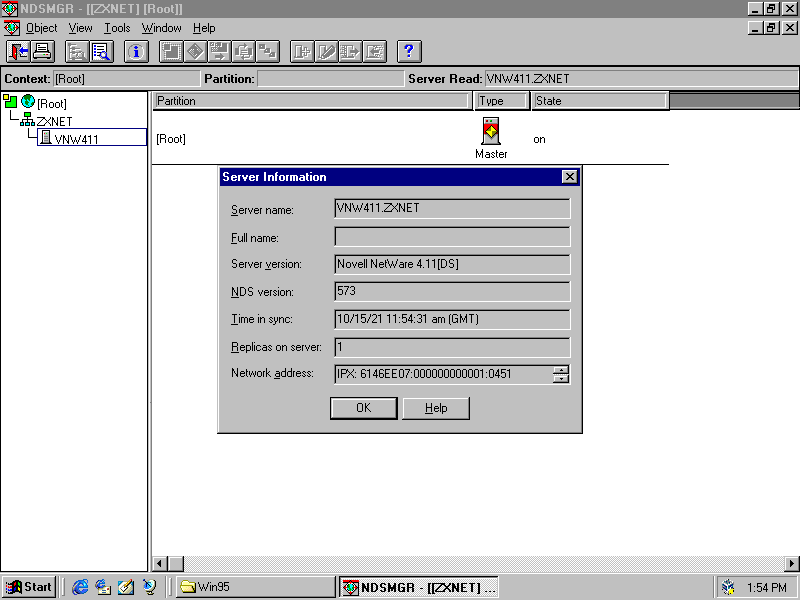
Task: Click the send updates arrow toolbar icon
Action: pos(350,52)
